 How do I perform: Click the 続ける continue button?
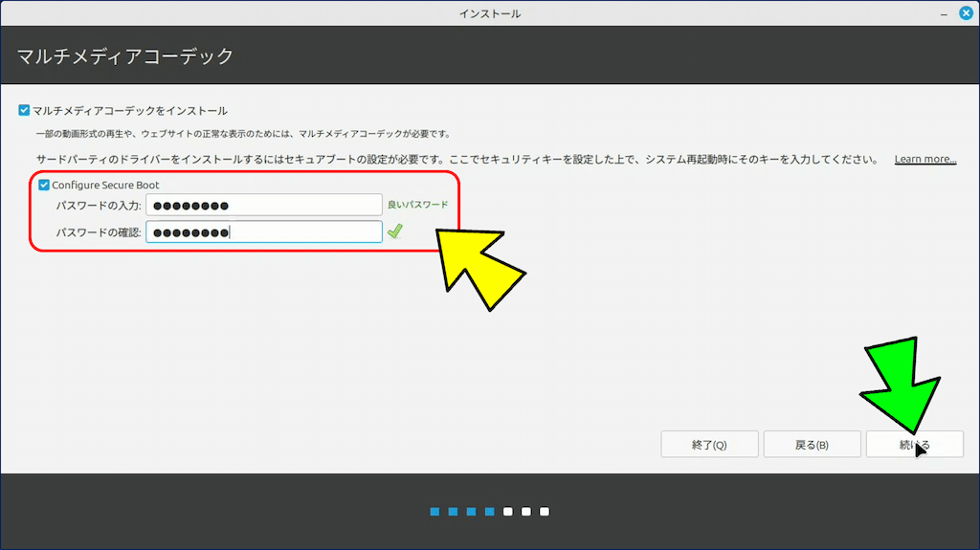pyautogui.click(x=914, y=445)
